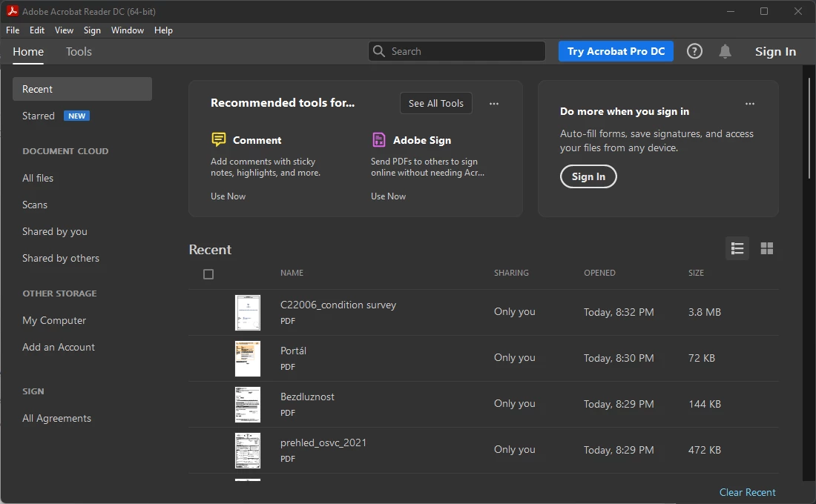This screenshot has width=816, height=504.
Task: Click Use Now under Comment
Action: tap(228, 196)
